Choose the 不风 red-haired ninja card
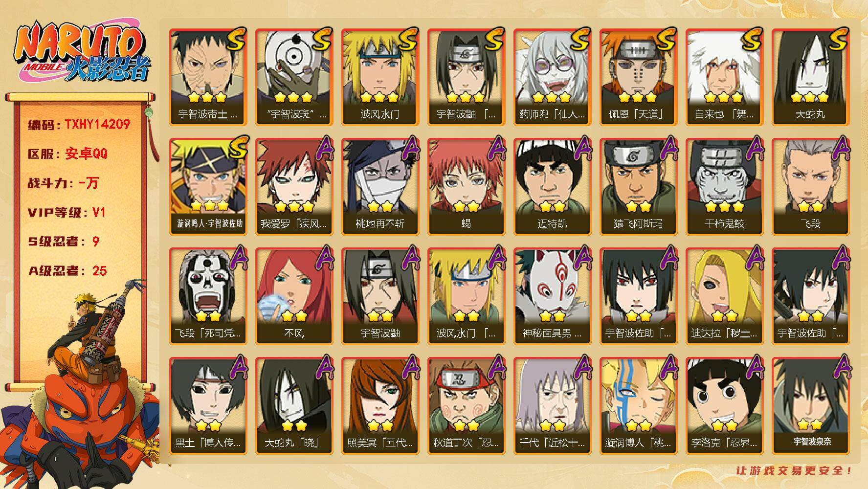 click(294, 296)
